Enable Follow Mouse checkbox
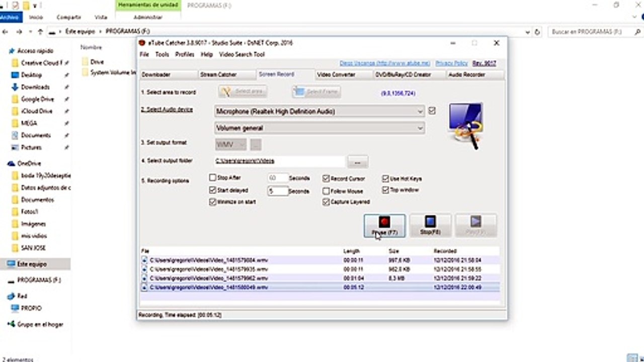The height and width of the screenshot is (362, 644). pos(326,191)
